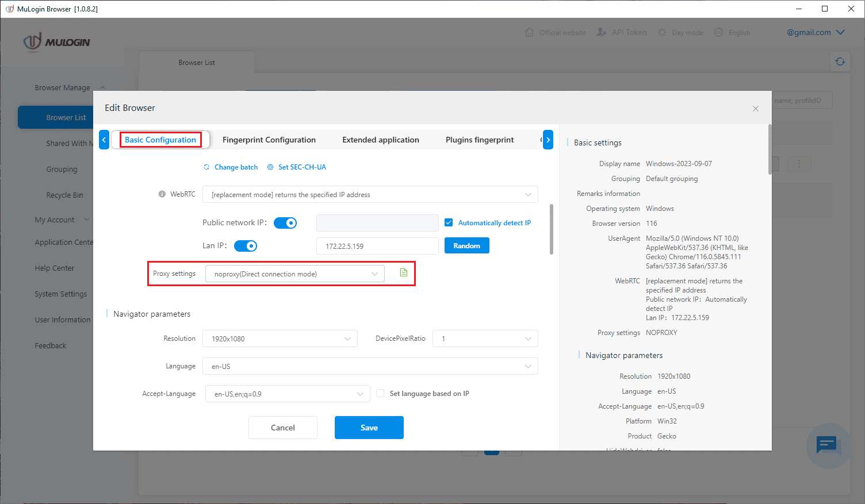Click right tab-scroll arrow

[548, 140]
